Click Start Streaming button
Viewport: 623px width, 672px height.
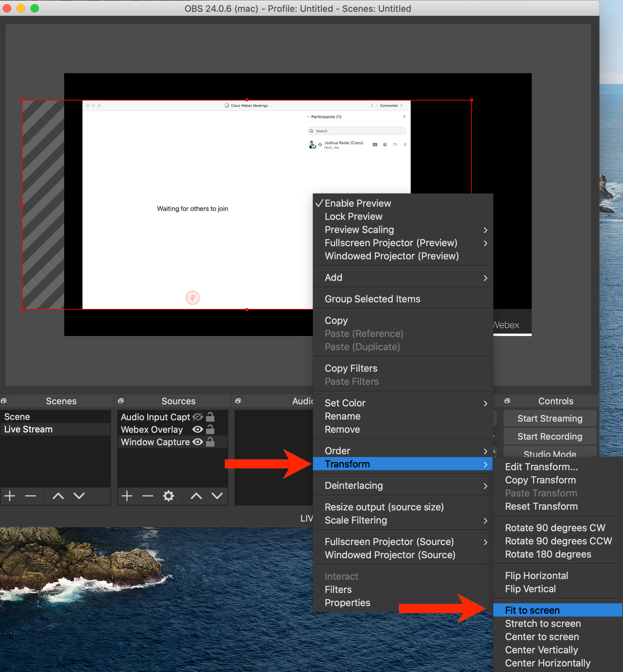click(550, 419)
